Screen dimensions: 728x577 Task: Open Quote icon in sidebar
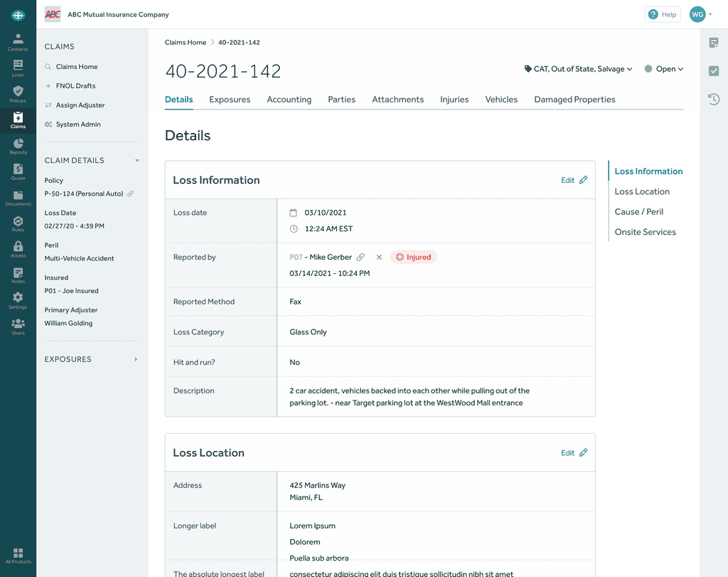point(18,172)
